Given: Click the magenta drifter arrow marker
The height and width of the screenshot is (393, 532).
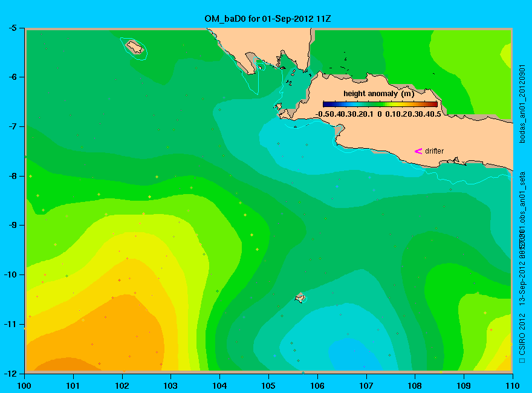Looking at the screenshot, I should (418, 151).
